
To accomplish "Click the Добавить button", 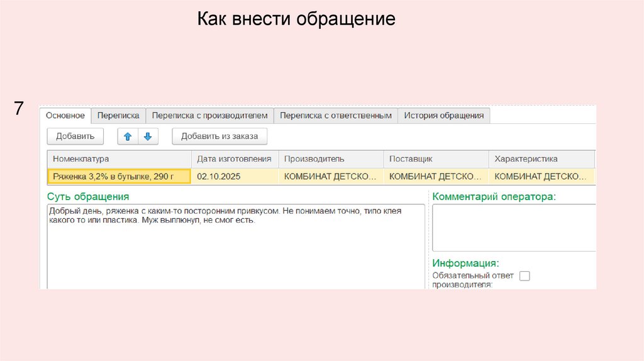I will 75,136.
